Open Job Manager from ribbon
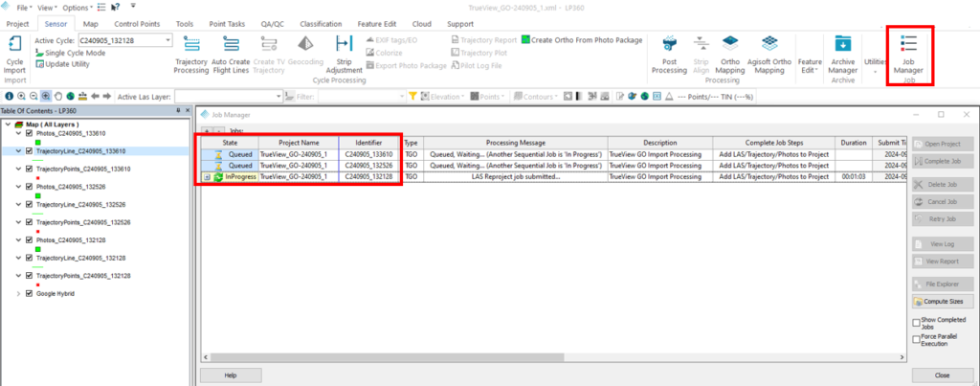Screen dimensions: 980x386 pos(908,55)
